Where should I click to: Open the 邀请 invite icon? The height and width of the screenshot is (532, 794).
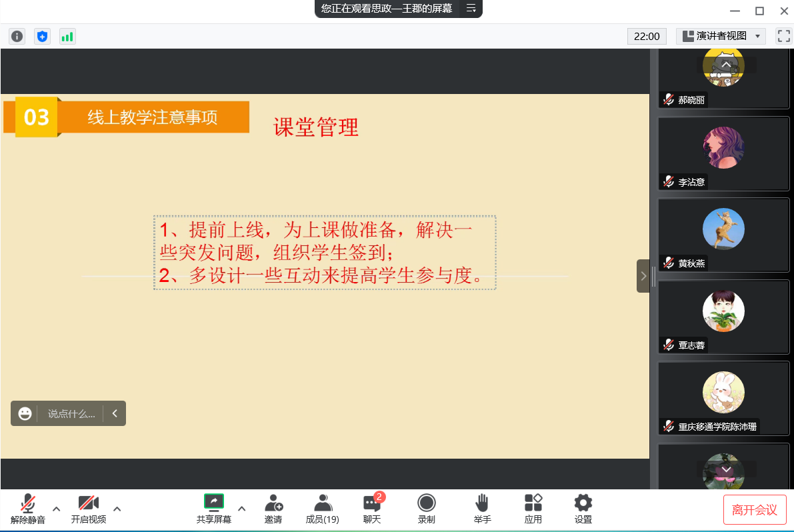(273, 509)
